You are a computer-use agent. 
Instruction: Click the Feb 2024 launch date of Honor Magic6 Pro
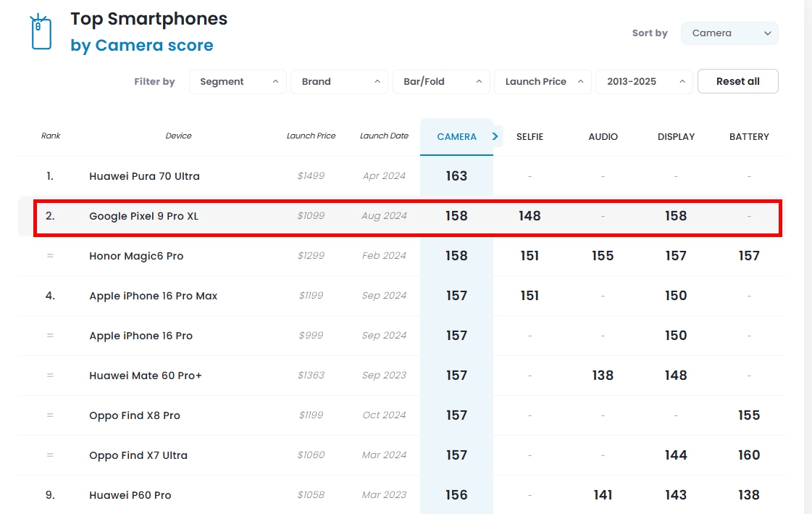384,256
